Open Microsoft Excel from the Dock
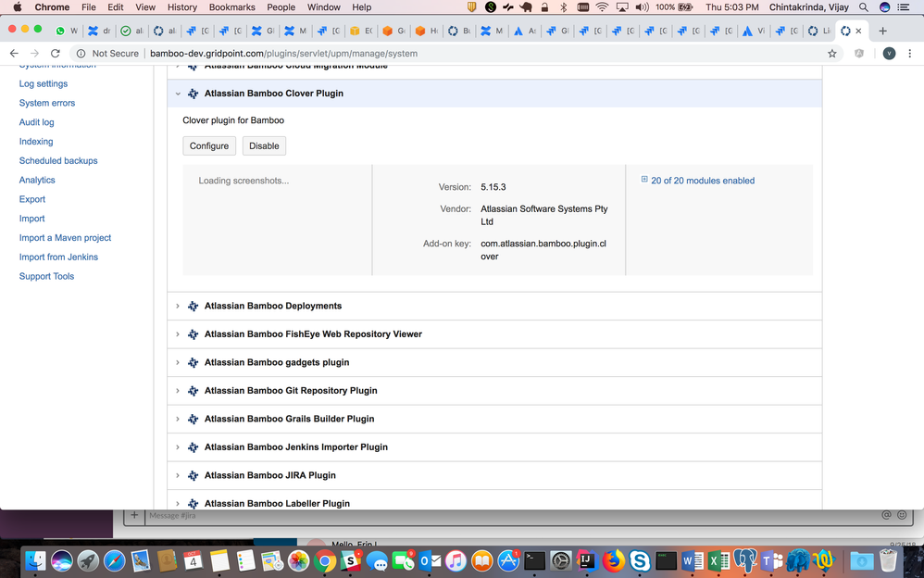 pyautogui.click(x=719, y=560)
